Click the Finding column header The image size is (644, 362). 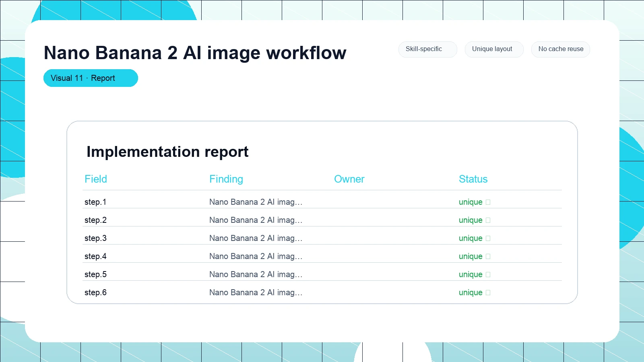[226, 179]
